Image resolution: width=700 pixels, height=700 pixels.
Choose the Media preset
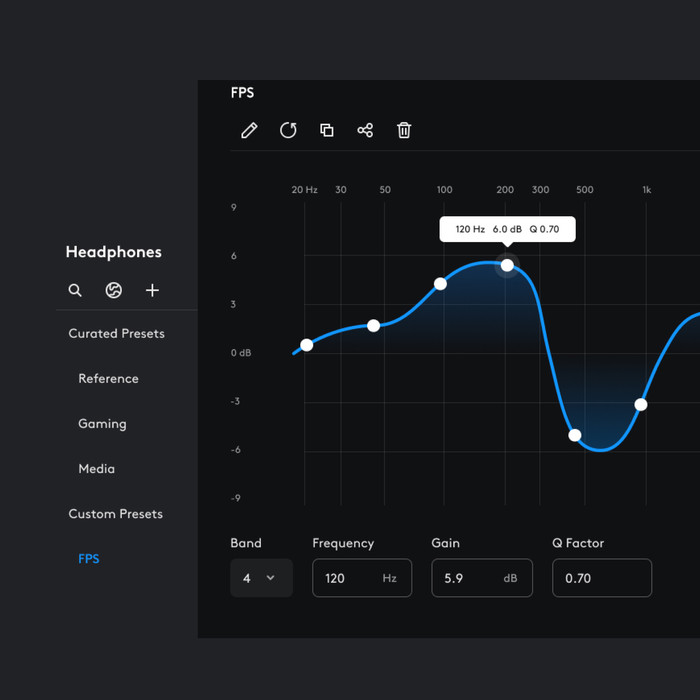tap(96, 469)
